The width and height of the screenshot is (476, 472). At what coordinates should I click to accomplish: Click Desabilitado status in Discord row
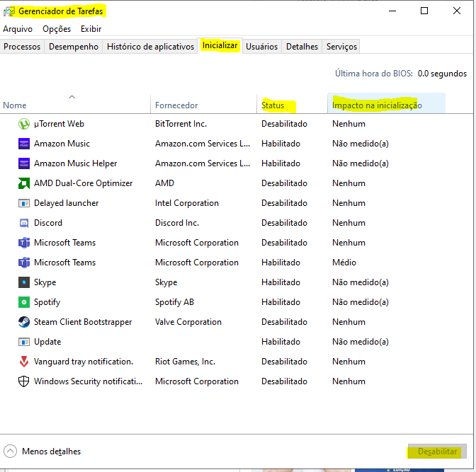(284, 223)
